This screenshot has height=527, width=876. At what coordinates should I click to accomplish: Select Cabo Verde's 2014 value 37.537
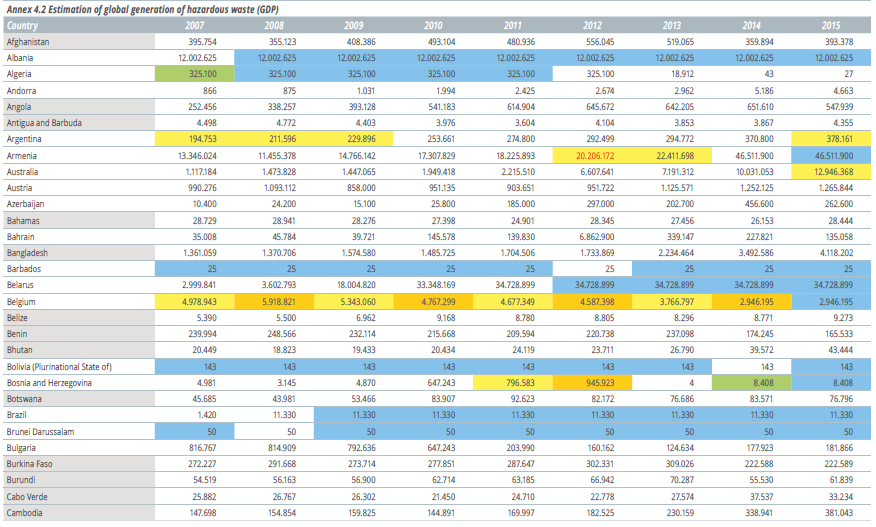point(761,497)
